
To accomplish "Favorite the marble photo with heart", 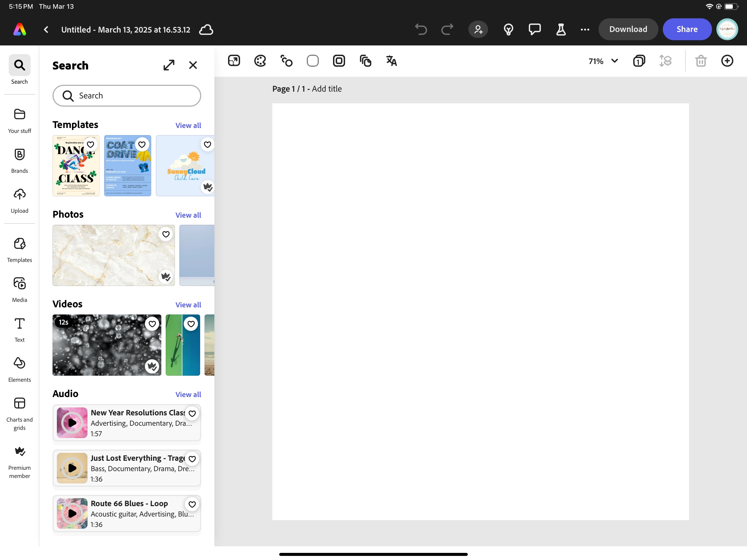I will pos(166,234).
